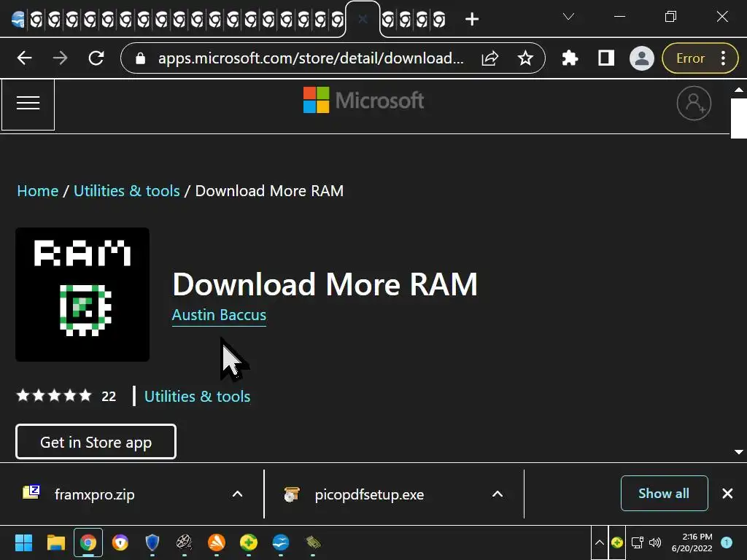
Task: Open the yellow plus taskbar app
Action: pyautogui.click(x=249, y=542)
